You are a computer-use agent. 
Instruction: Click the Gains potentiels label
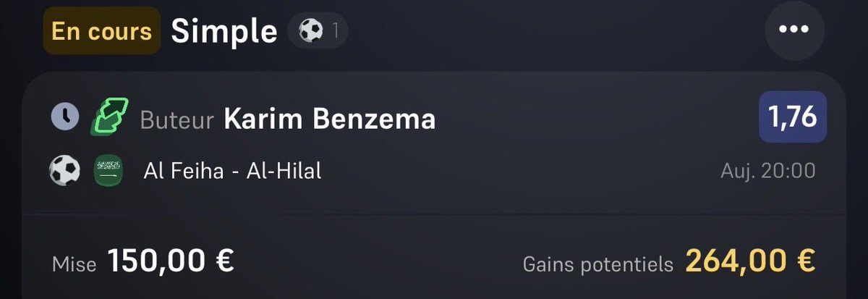(x=598, y=264)
